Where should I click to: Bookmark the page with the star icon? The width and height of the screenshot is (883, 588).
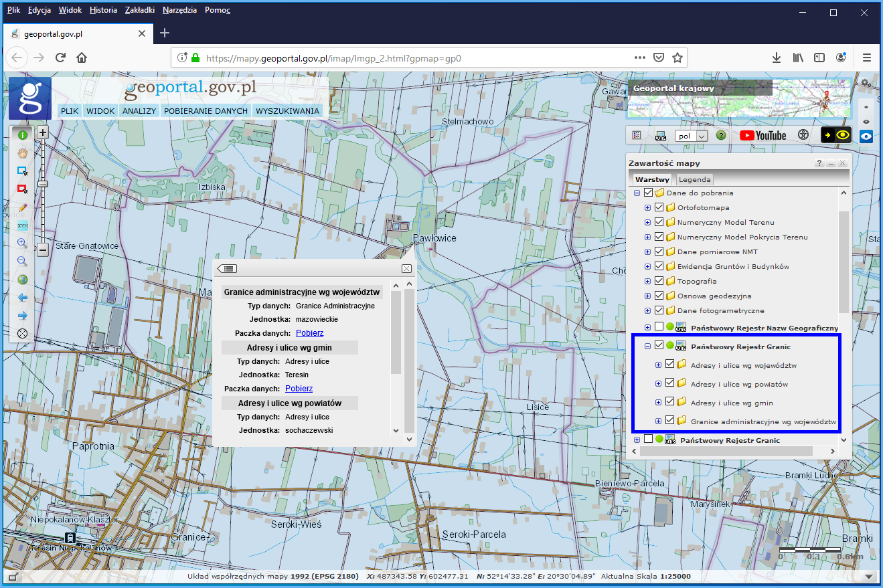[677, 58]
